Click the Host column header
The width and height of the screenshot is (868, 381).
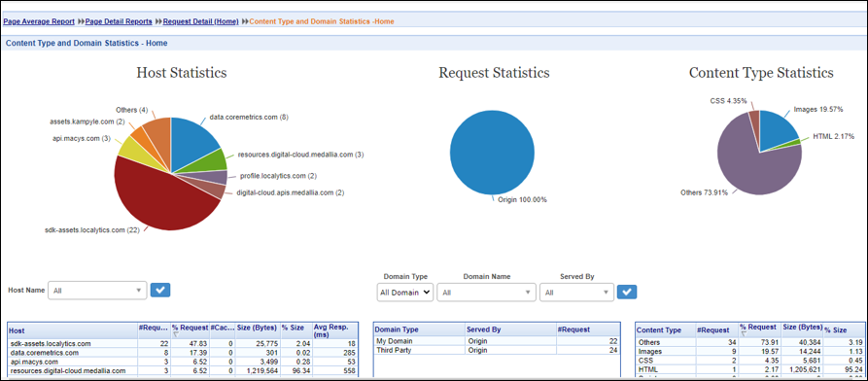(73, 330)
